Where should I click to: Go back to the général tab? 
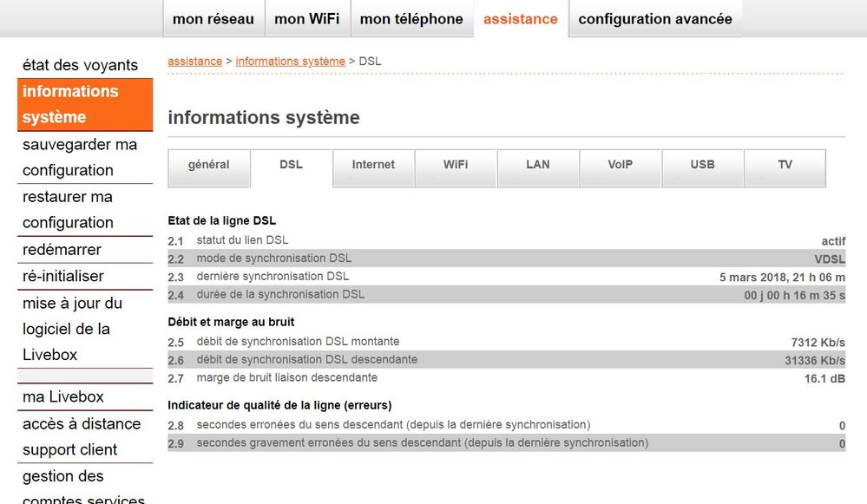[x=208, y=165]
